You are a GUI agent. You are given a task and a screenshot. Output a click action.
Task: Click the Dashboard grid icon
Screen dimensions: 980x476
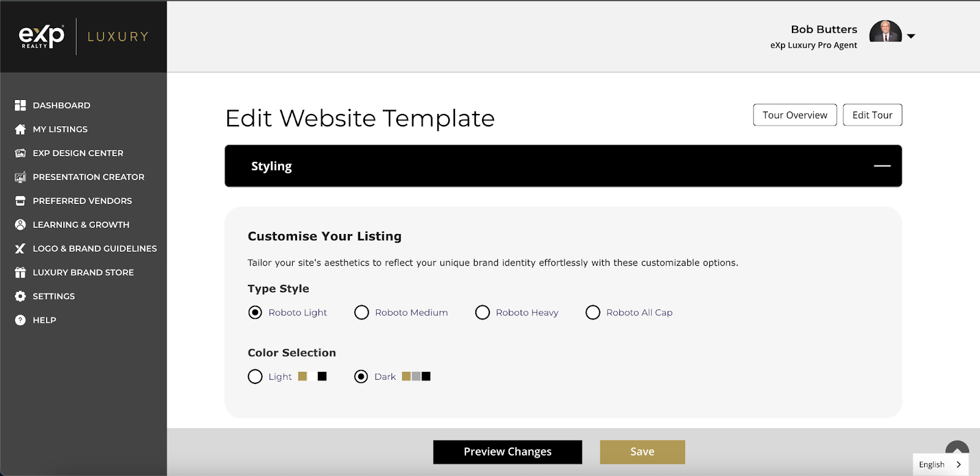(x=20, y=105)
